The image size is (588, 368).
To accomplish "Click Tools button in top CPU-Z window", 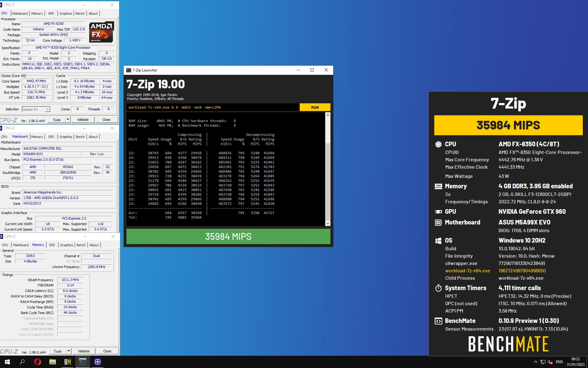I will pyautogui.click(x=57, y=120).
